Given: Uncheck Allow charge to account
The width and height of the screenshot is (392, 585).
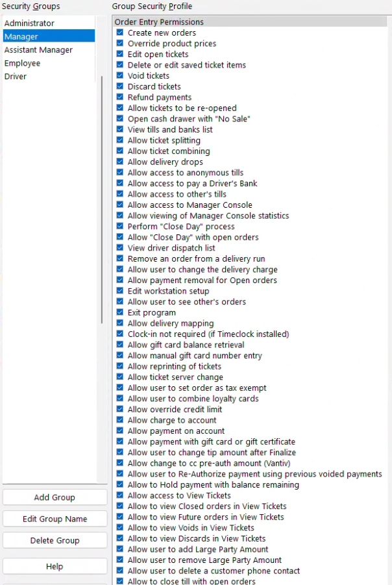Looking at the screenshot, I should [119, 419].
